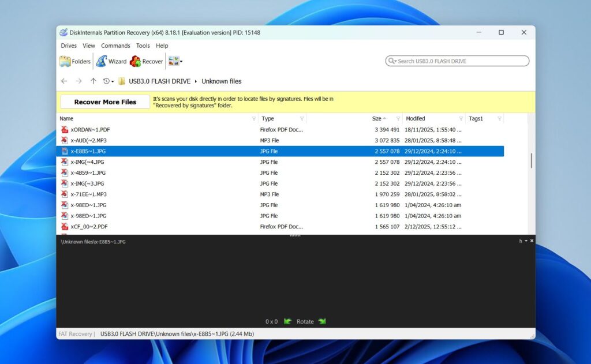Click the preview panel splitter handle
The width and height of the screenshot is (591, 364).
[295, 236]
